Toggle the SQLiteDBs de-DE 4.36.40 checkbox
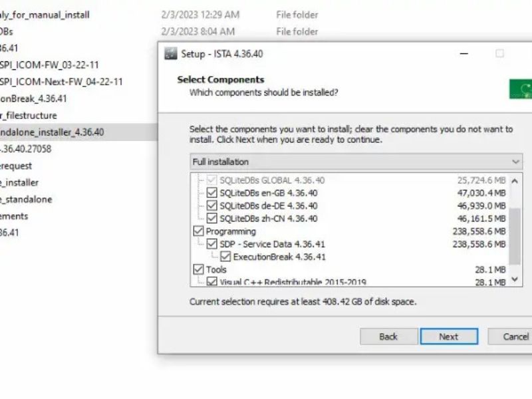This screenshot has width=532, height=399. (212, 205)
